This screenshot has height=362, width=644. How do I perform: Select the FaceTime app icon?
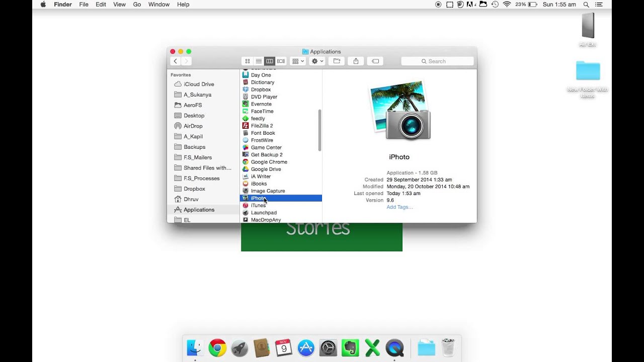(246, 111)
